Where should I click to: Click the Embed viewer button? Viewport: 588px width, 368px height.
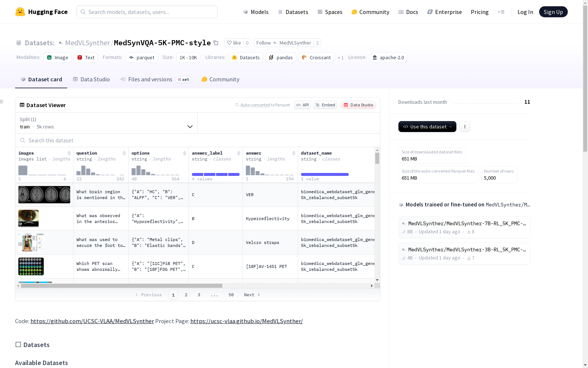tap(325, 105)
